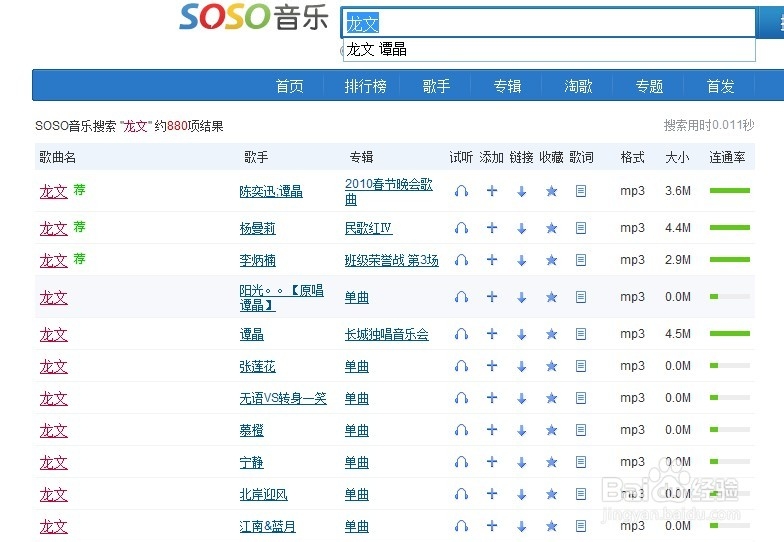Click the search box containing 龙文
Image resolution: width=784 pixels, height=542 pixels.
(x=548, y=22)
